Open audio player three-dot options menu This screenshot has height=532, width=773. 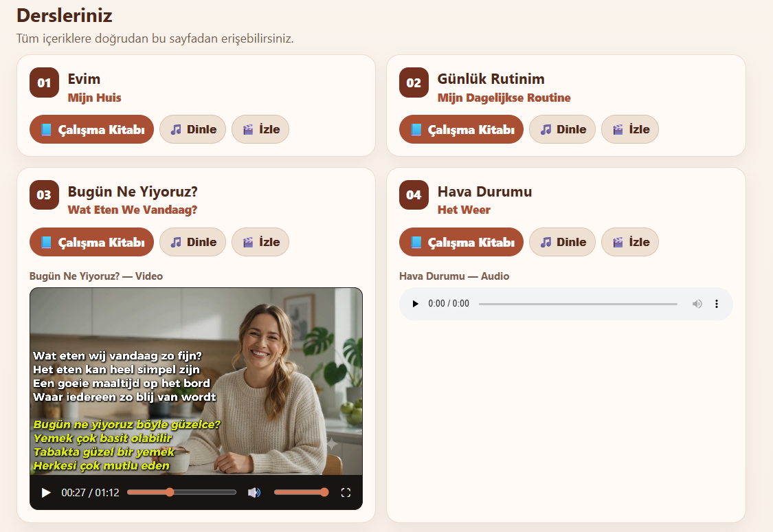[x=716, y=304]
